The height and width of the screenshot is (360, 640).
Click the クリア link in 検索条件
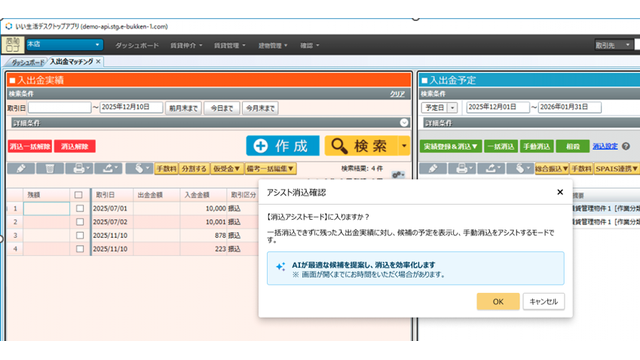pos(397,94)
